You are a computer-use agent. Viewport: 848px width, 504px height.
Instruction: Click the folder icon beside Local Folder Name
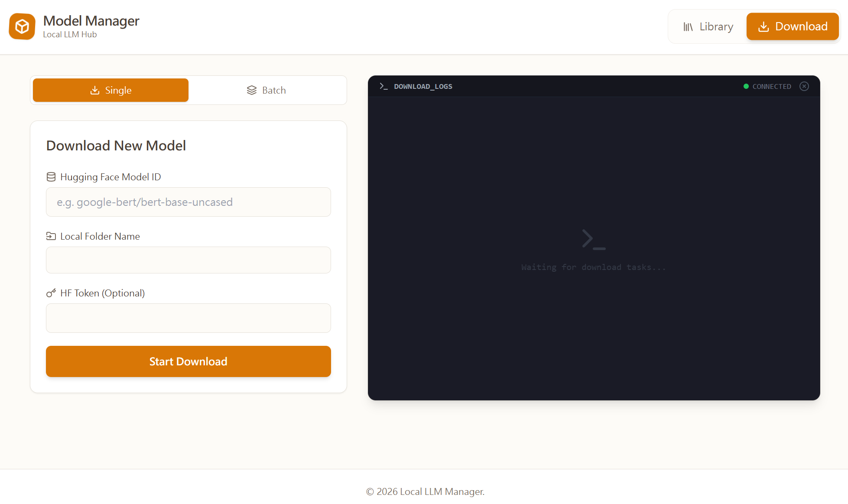click(x=51, y=236)
